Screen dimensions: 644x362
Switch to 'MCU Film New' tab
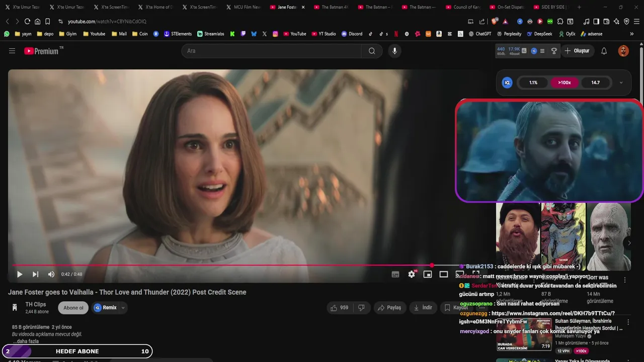tap(244, 7)
